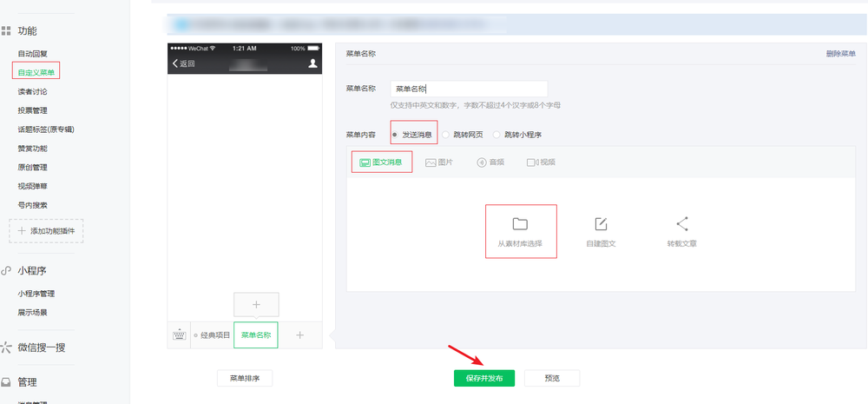Open 话题标签(原专辑) in the sidebar
The width and height of the screenshot is (868, 404).
click(x=46, y=129)
